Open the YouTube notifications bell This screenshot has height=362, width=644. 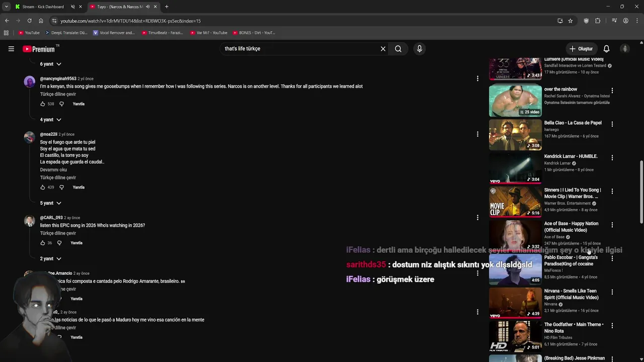click(606, 49)
